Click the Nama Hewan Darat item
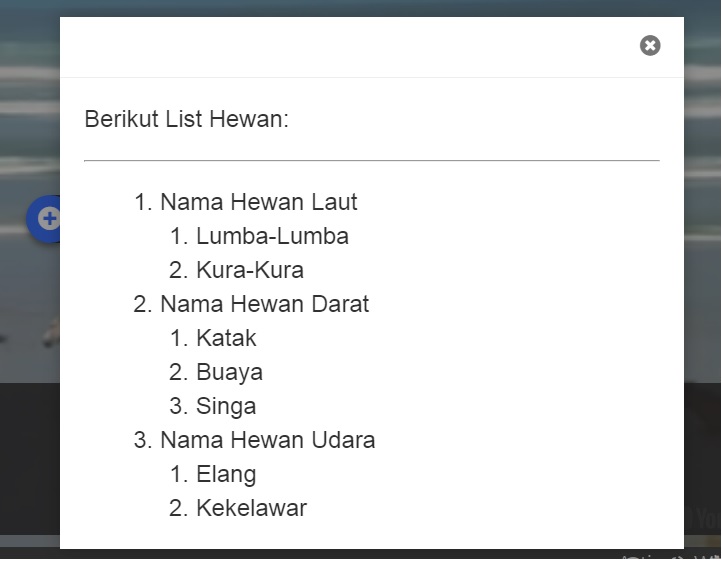Screen dimensions: 722x561 pos(264,304)
